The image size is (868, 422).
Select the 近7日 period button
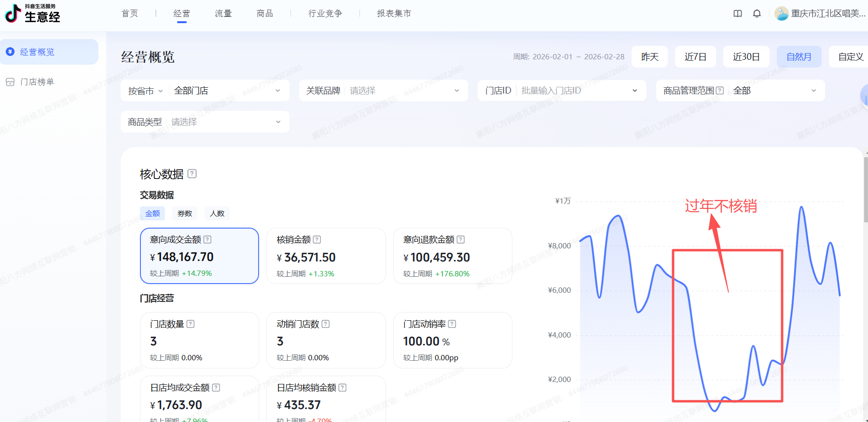point(695,57)
